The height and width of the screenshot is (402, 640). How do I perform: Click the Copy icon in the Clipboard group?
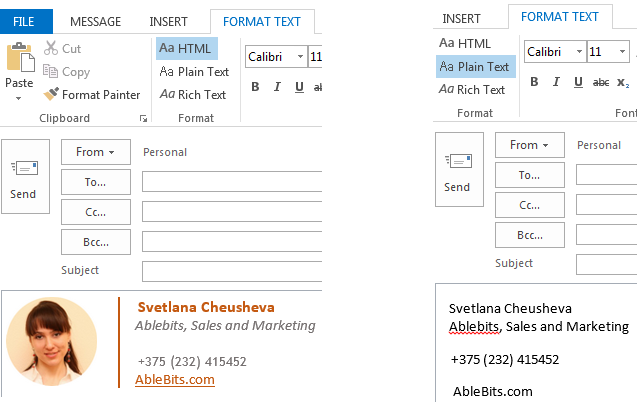click(51, 72)
